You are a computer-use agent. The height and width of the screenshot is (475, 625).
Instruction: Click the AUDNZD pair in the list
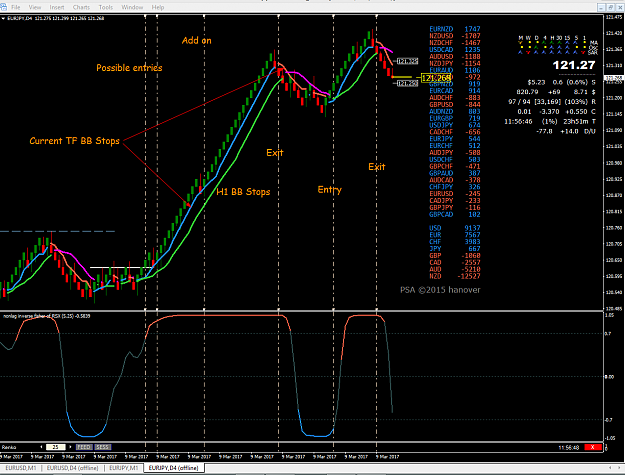441,111
